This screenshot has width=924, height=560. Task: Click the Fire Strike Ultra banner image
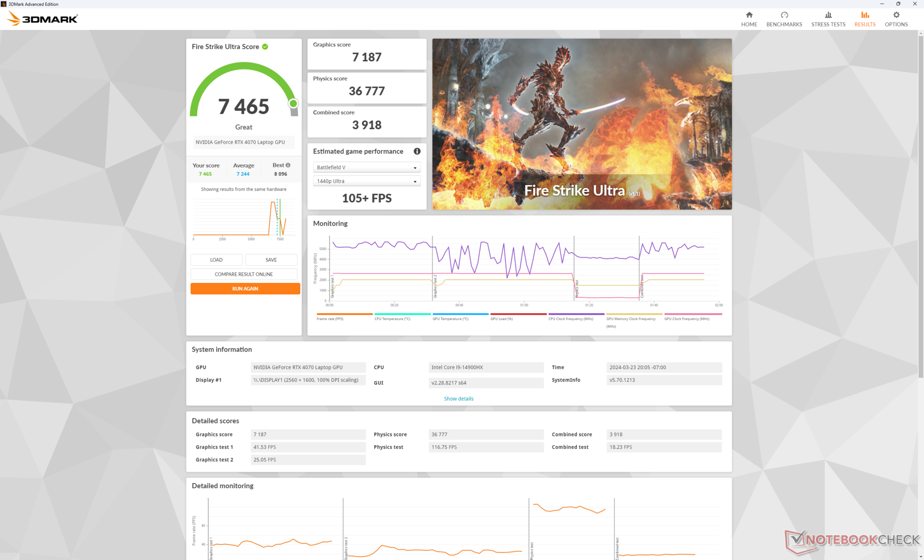pyautogui.click(x=581, y=124)
